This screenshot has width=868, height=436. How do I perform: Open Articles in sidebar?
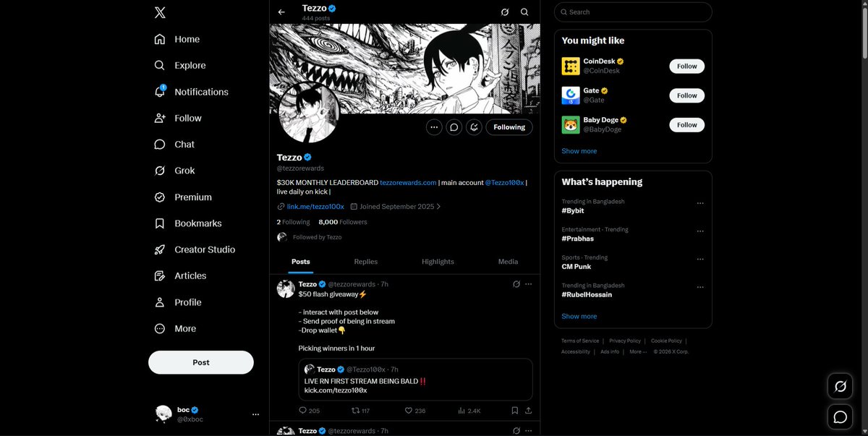pyautogui.click(x=181, y=275)
